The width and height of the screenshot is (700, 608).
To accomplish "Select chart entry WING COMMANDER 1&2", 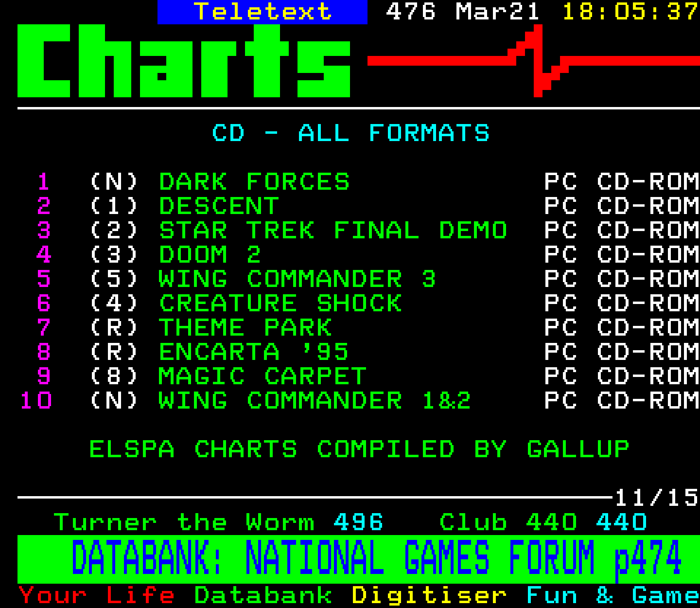I will pos(315,401).
